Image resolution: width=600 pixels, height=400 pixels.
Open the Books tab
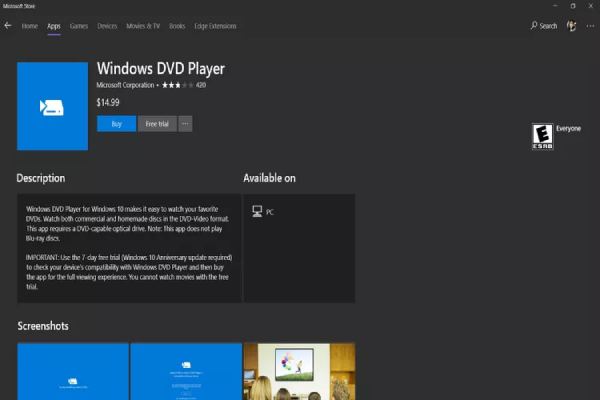tap(177, 26)
